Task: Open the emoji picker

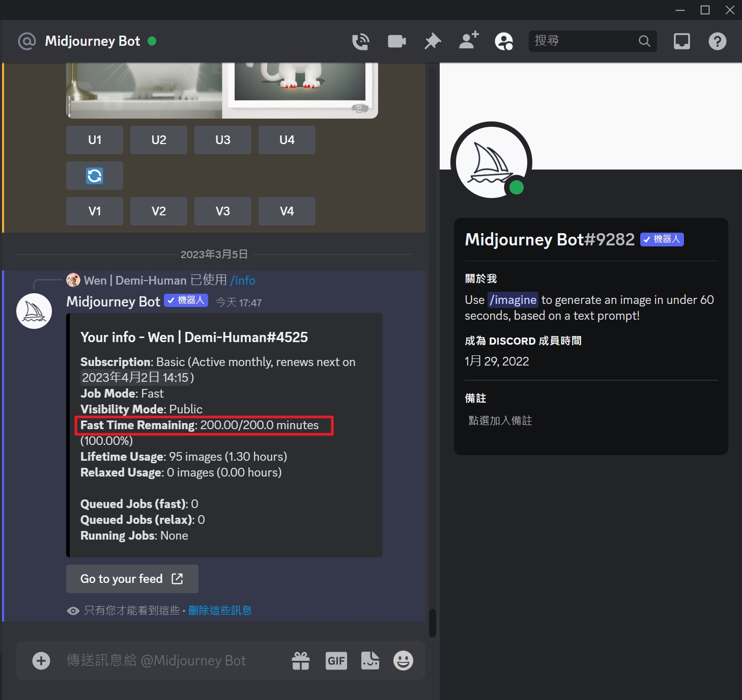Action: point(403,661)
